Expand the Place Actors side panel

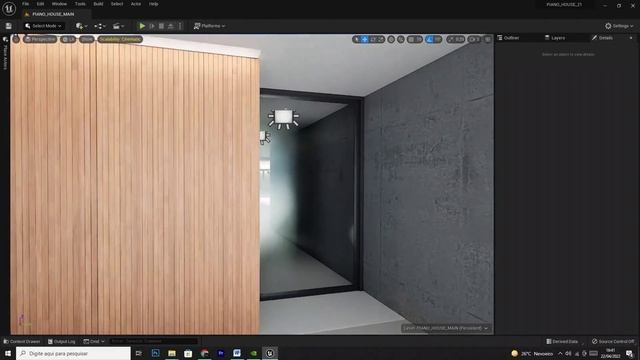[x=5, y=53]
